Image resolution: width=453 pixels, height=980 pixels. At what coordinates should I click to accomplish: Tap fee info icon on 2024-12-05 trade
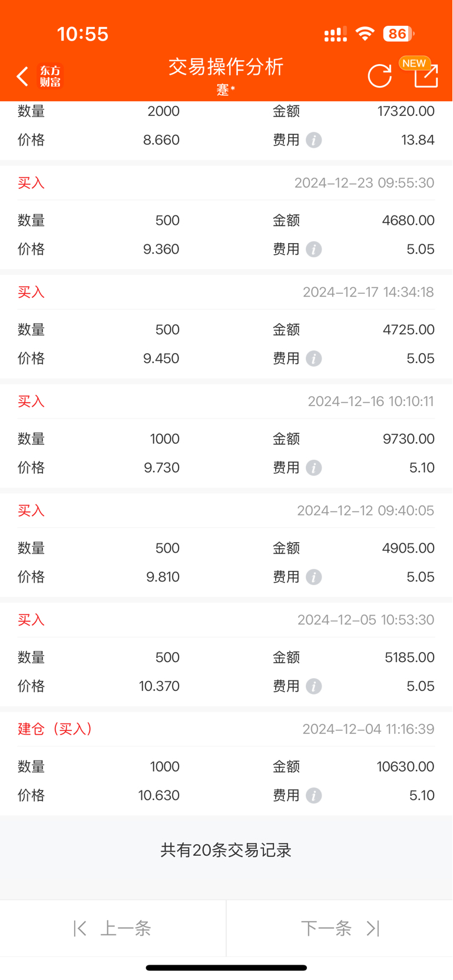tap(314, 686)
